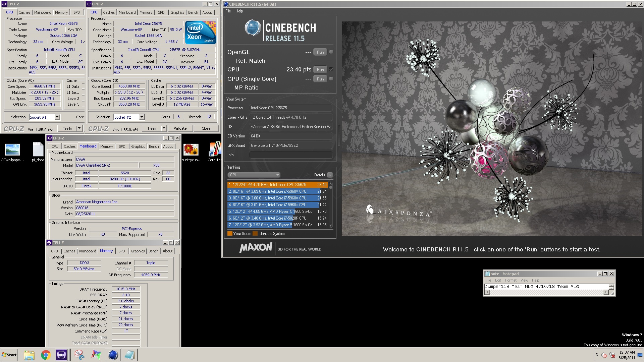Check the OpenGL test checkbox
Screen dimensions: 644x362
click(x=331, y=52)
